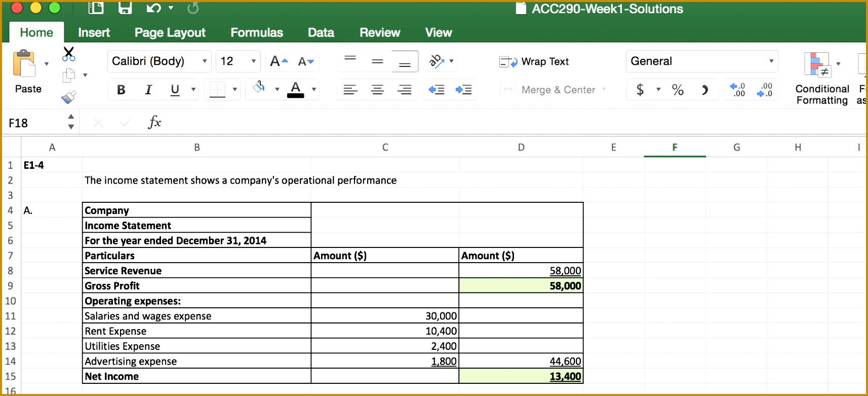Image resolution: width=868 pixels, height=396 pixels.
Task: Apply comma style
Action: pyautogui.click(x=704, y=90)
